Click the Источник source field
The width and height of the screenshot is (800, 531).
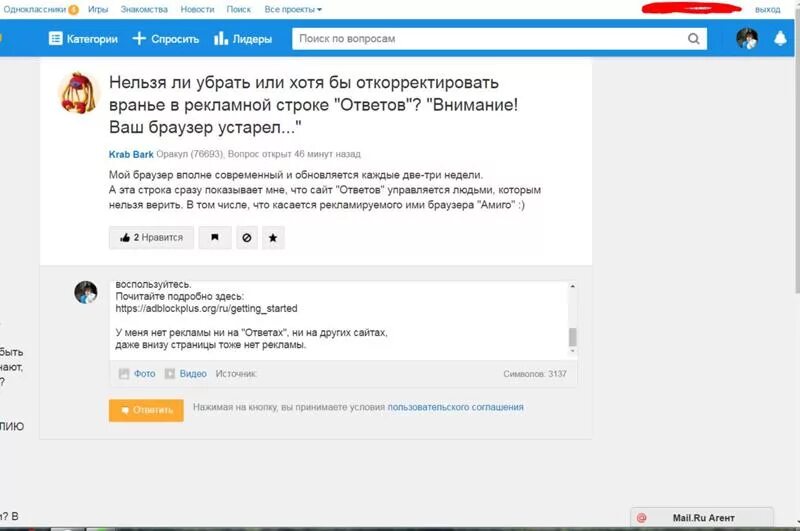(x=236, y=374)
